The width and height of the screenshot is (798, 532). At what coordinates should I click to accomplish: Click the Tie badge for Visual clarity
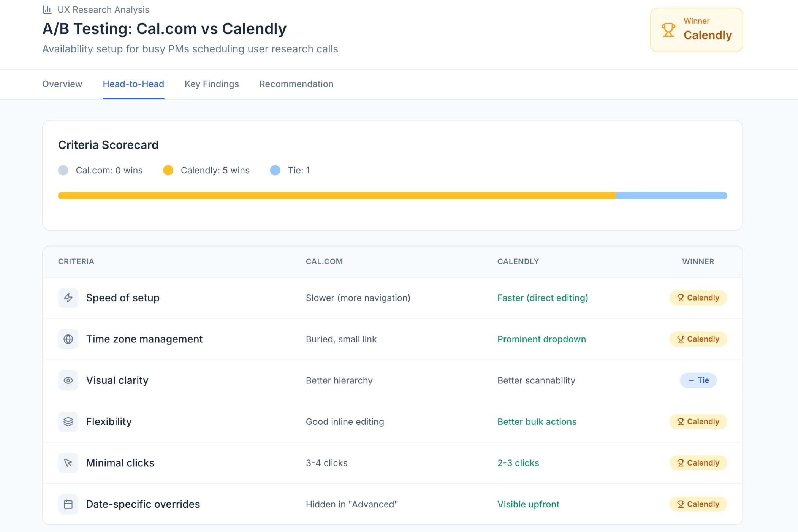698,380
